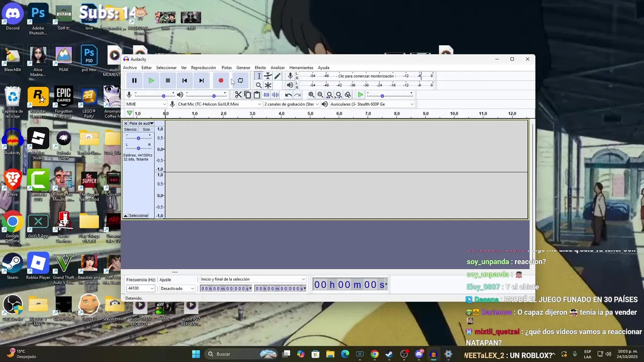Click Silence audio selection icon

275,95
